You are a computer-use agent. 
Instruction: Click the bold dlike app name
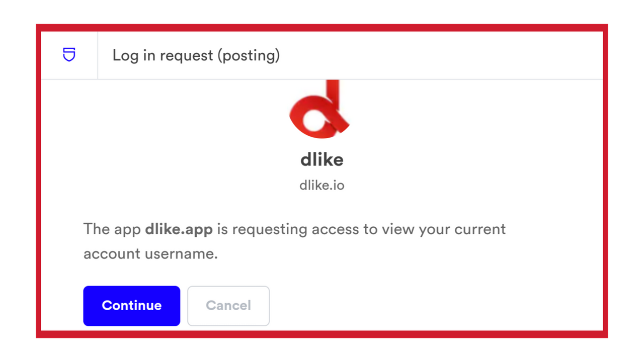coord(322,159)
